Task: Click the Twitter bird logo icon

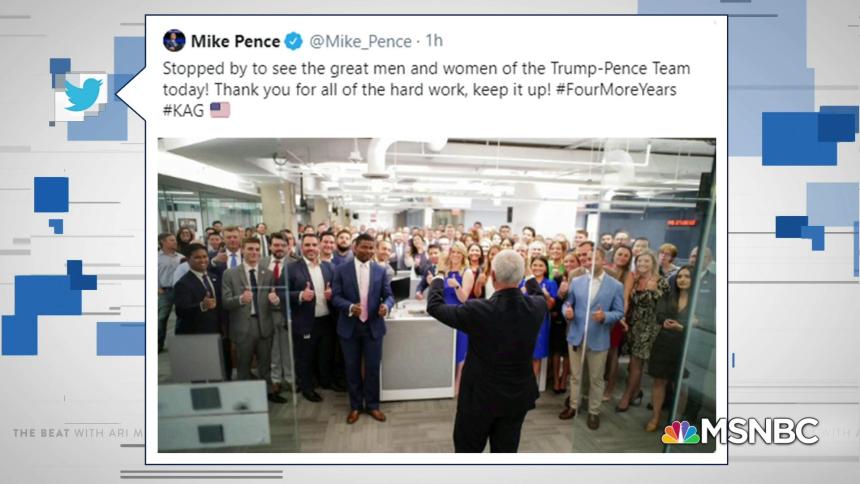Action: [83, 94]
